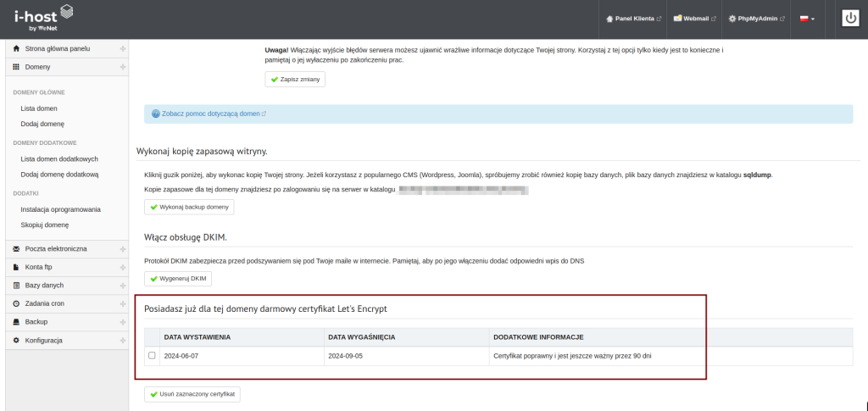Click the grid icon beside Domeny
The image size is (868, 411).
coord(16,66)
